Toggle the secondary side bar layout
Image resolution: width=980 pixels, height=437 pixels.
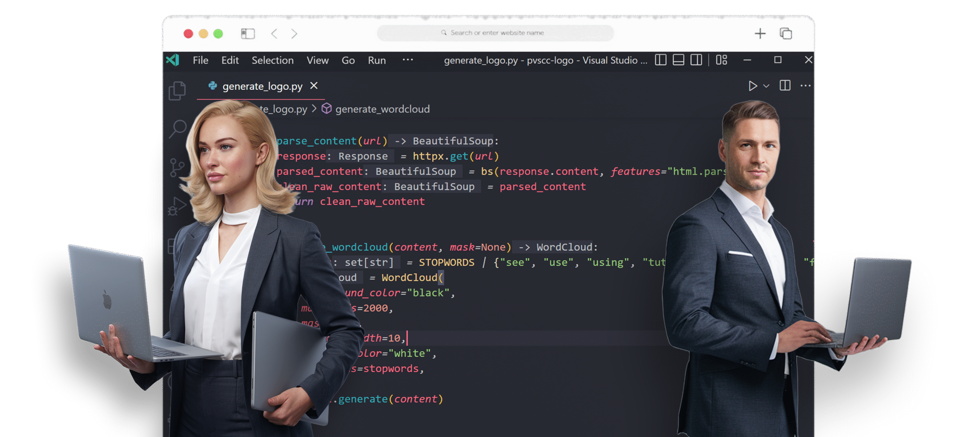click(696, 60)
